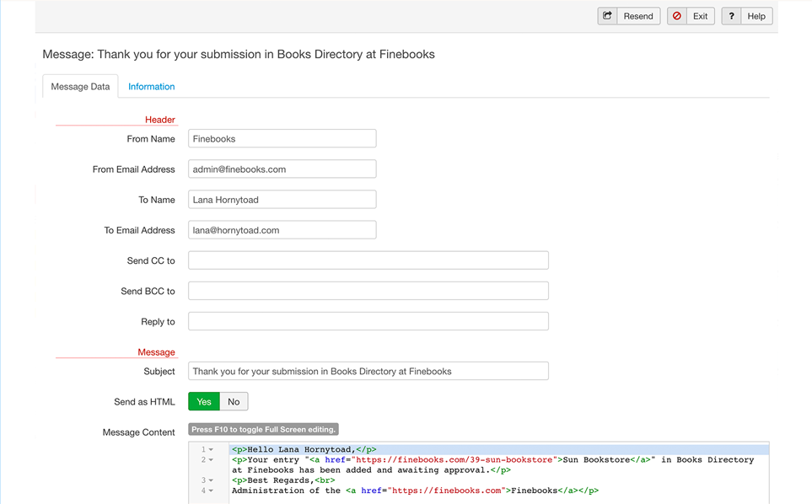Click the Subject input field
This screenshot has width=812, height=504.
368,371
